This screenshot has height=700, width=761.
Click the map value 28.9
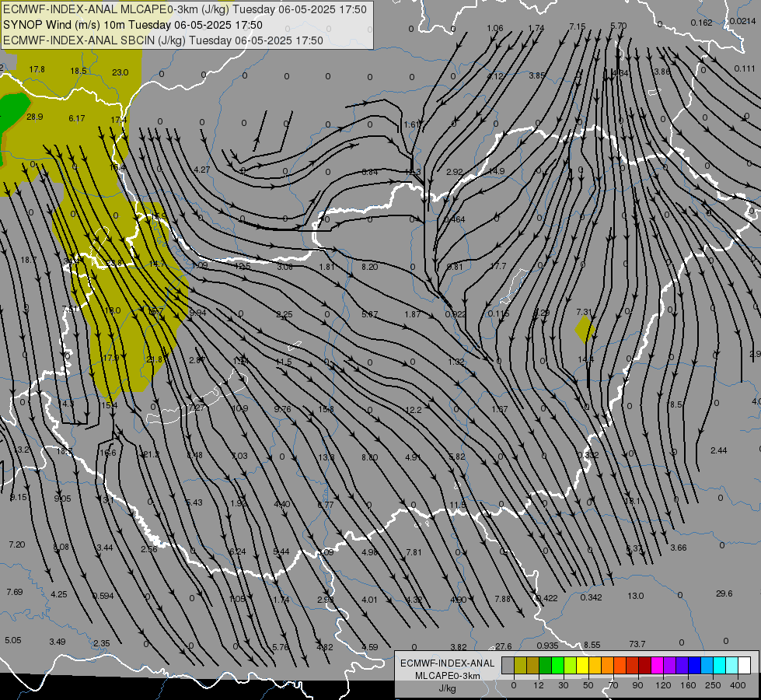point(34,117)
